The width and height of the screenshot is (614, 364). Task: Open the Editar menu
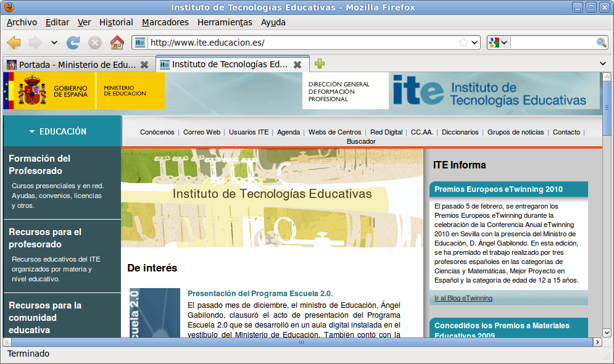pos(57,22)
